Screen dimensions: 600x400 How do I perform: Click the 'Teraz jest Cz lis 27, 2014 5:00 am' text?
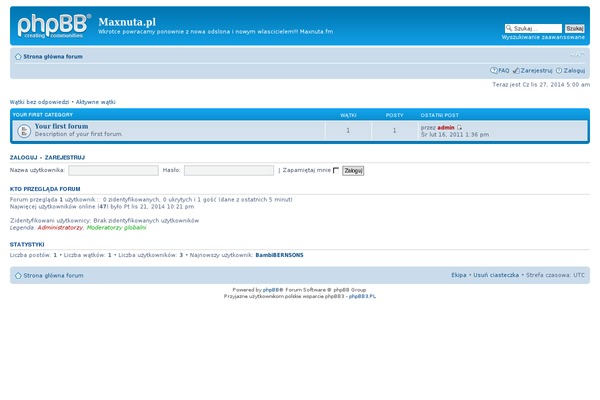541,85
